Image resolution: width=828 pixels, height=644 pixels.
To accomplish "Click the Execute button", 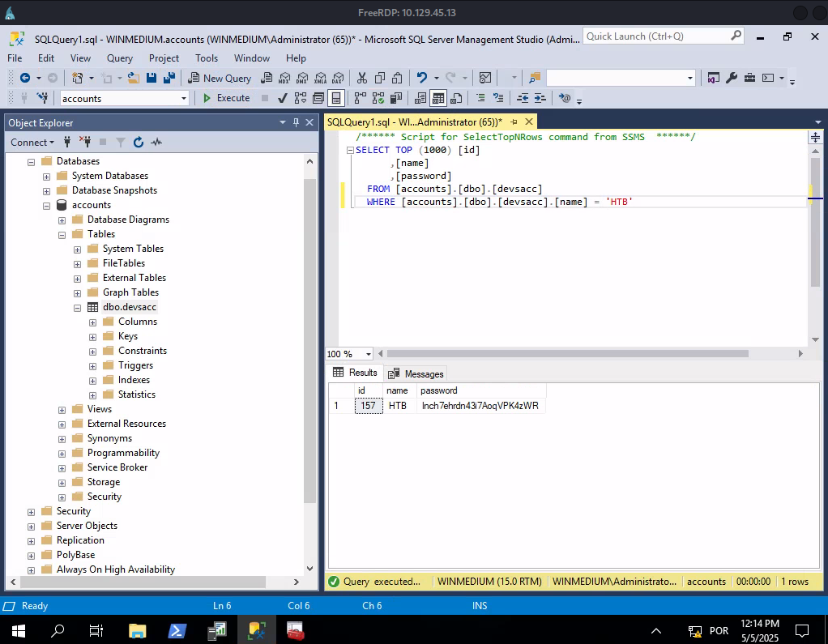I will [226, 98].
